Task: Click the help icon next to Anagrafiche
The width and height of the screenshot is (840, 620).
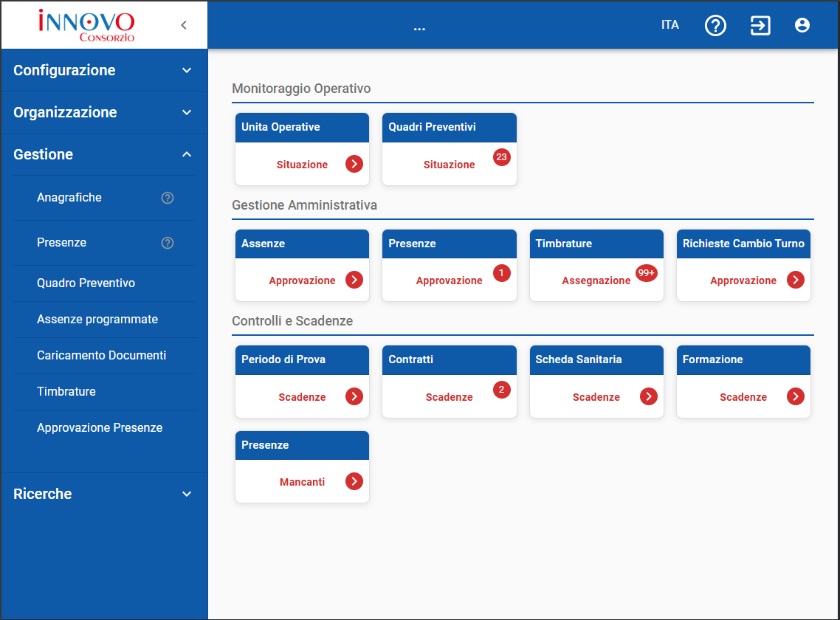Action: click(x=168, y=198)
